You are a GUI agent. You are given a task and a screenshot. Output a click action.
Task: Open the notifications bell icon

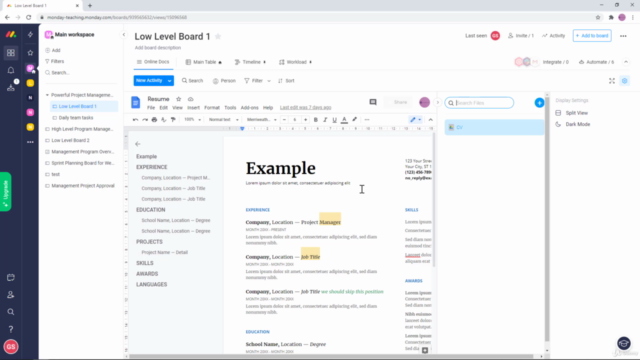[11, 70]
